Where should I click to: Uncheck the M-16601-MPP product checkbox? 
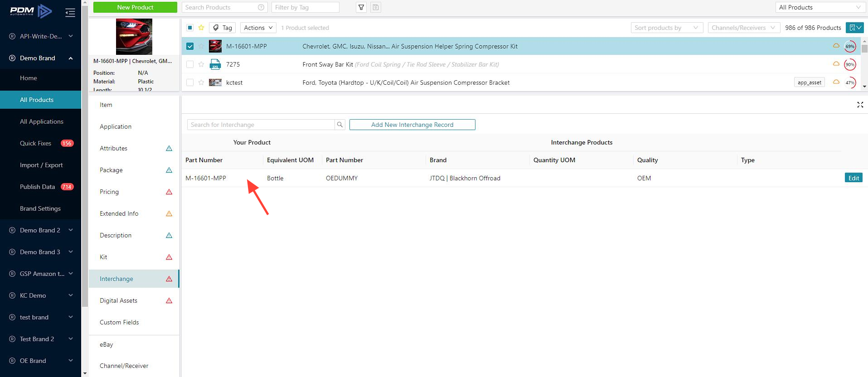[190, 46]
